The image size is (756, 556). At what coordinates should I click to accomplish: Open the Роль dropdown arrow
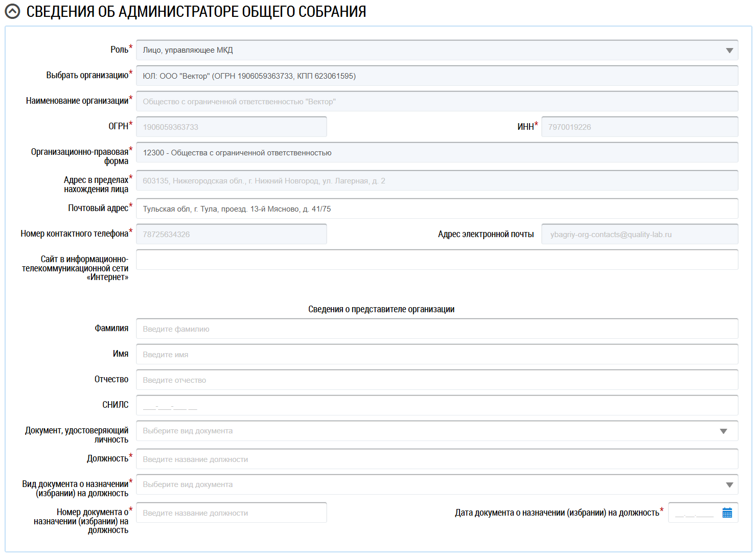(729, 50)
